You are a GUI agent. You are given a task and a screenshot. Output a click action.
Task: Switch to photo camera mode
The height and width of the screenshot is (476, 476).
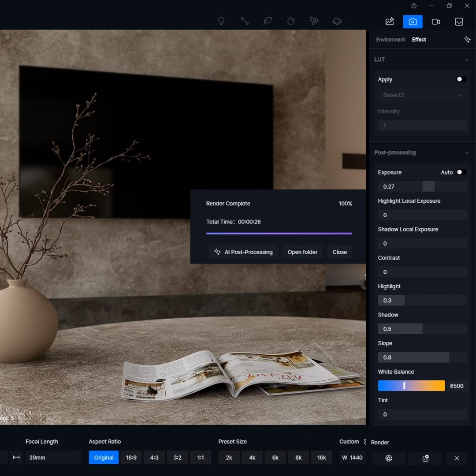tap(413, 22)
